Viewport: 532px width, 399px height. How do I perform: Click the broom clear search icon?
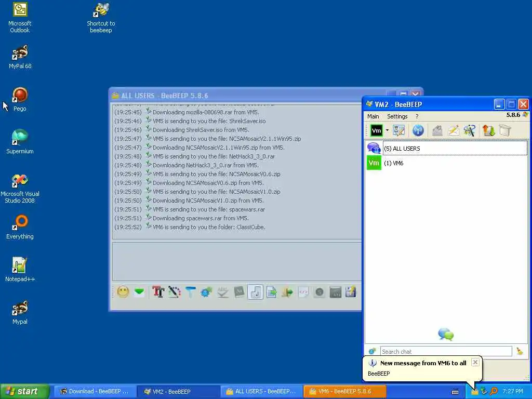pos(520,351)
